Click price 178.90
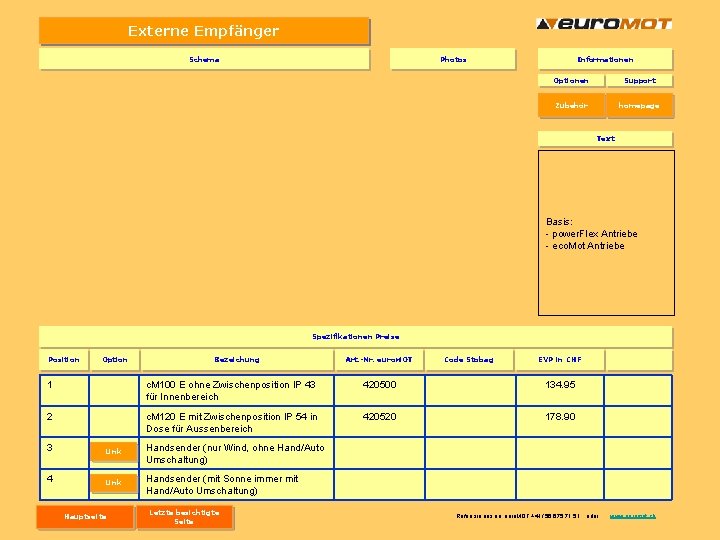Viewport: 720px width, 540px height. pos(560,417)
